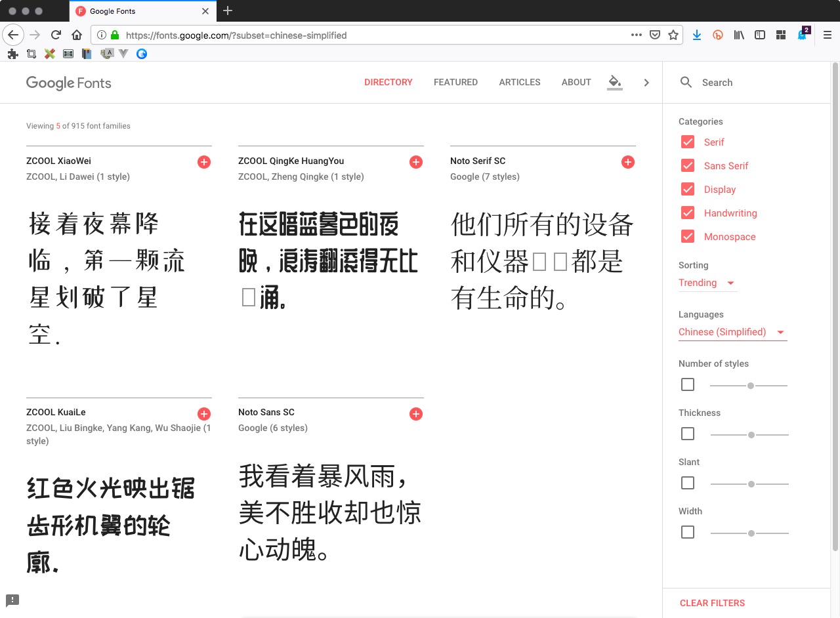Image resolution: width=840 pixels, height=618 pixels.
Task: Click the Ghostery ghost extension icon
Action: pos(802,35)
